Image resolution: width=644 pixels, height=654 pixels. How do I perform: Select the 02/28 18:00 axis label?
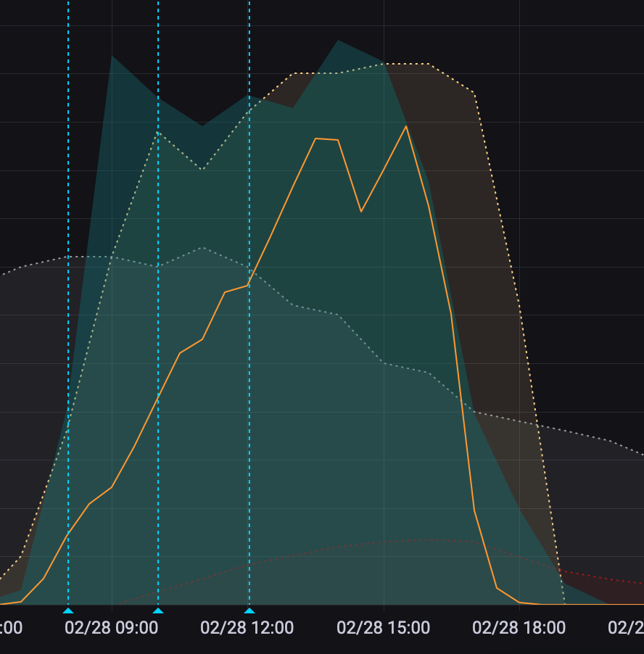click(x=519, y=627)
